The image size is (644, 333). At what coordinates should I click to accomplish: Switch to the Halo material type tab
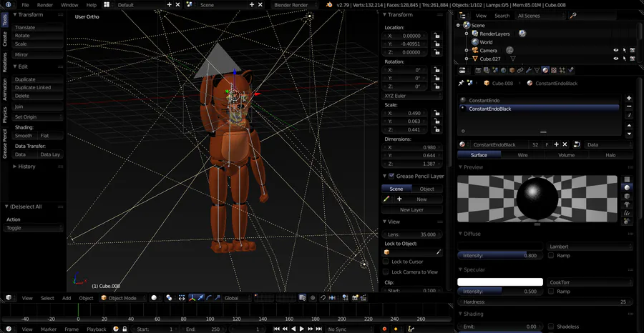(x=610, y=155)
